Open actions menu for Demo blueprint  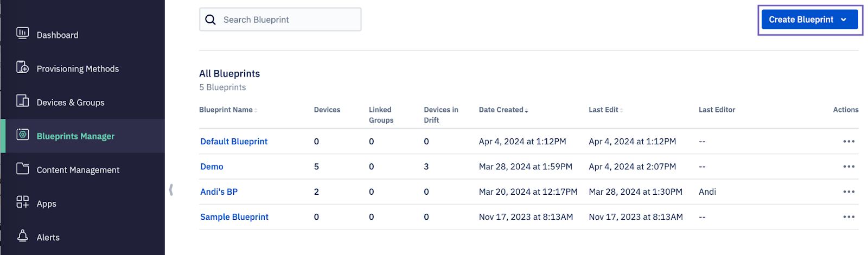[x=848, y=167]
